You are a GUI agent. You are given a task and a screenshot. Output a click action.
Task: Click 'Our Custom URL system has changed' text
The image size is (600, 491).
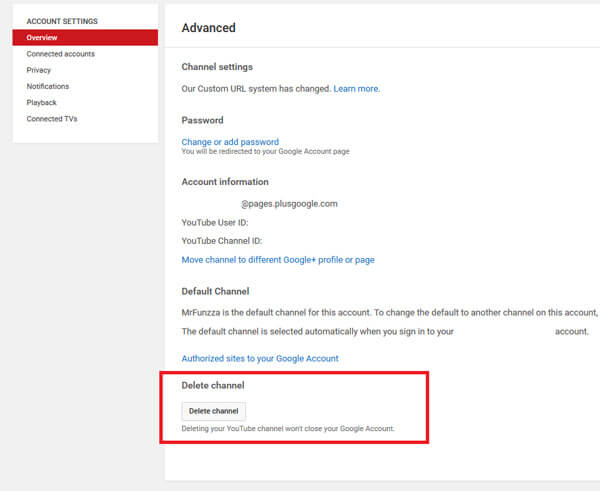click(256, 89)
